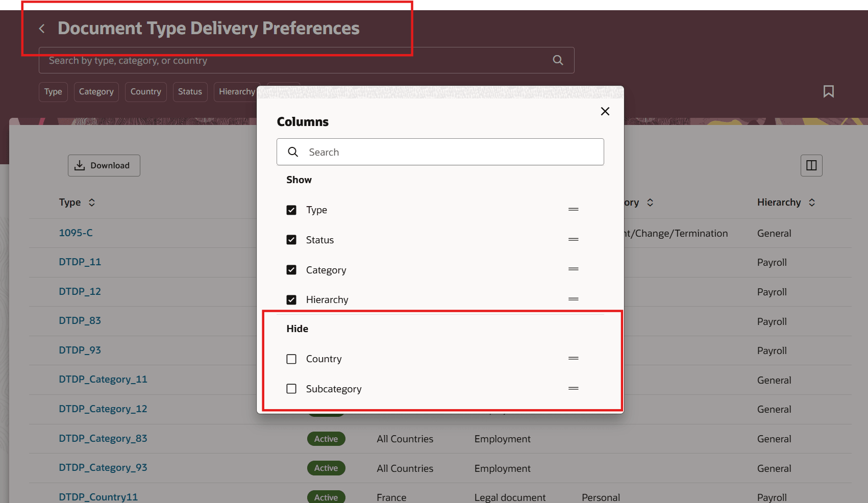Close the Columns dialog
This screenshot has height=503, width=868.
click(x=605, y=111)
